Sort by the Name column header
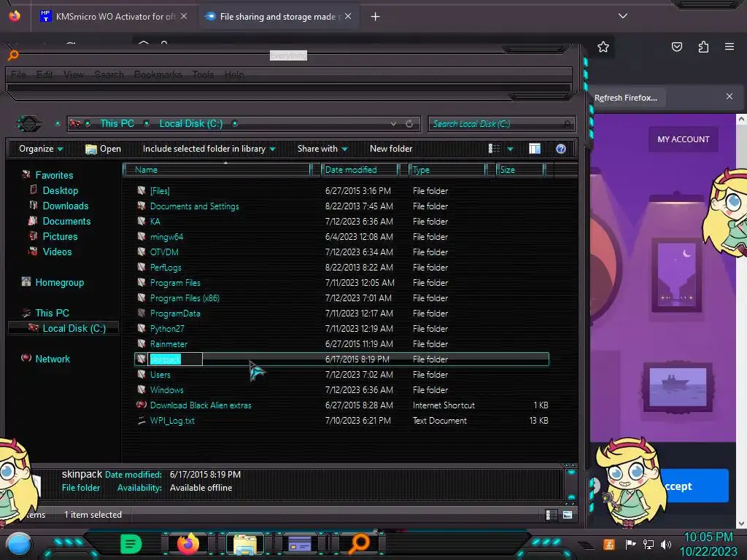Screen dimensions: 747x560 217,170
